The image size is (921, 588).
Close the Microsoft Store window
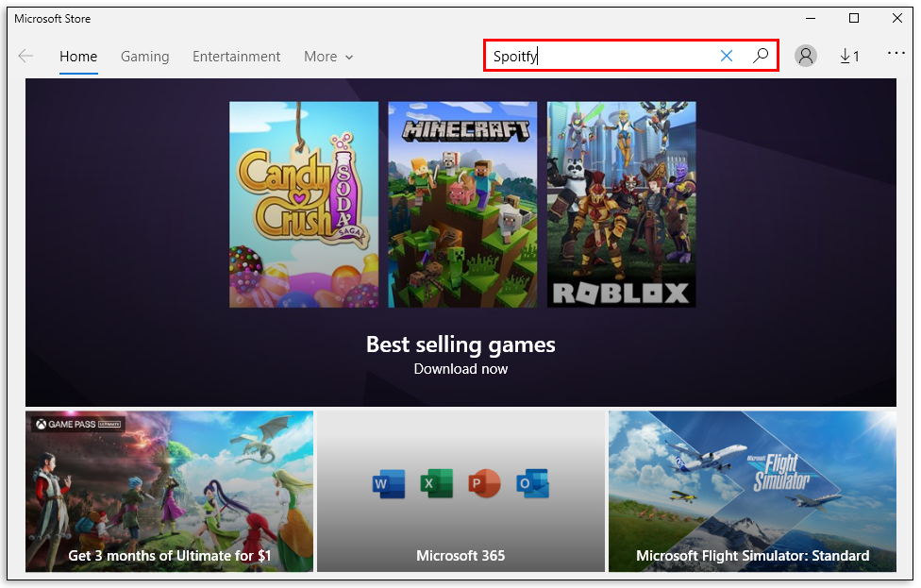[896, 18]
